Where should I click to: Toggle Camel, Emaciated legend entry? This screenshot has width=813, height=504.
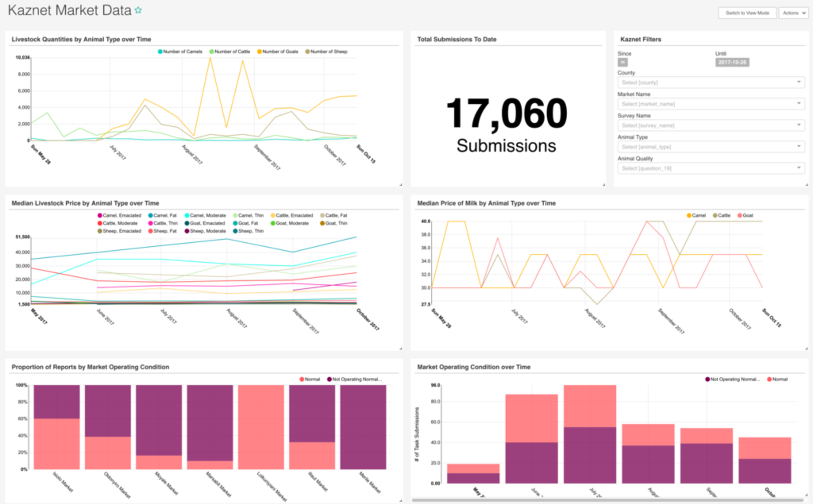[x=119, y=215]
